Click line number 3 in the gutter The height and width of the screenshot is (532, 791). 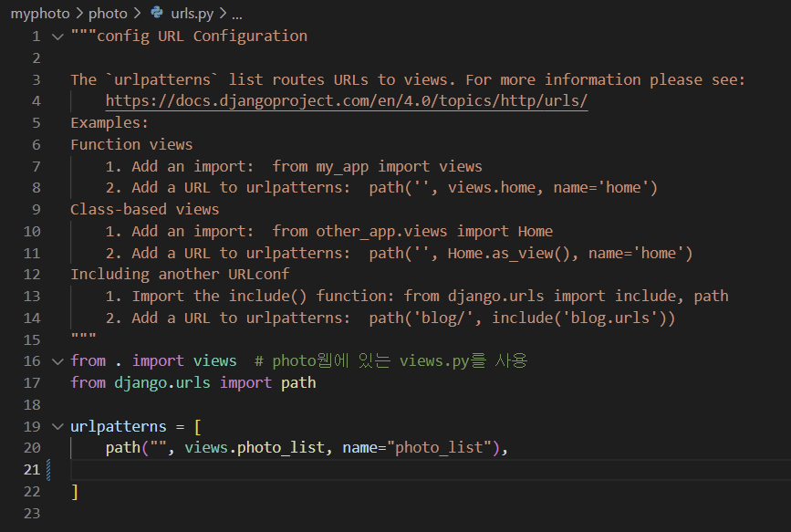click(x=36, y=79)
